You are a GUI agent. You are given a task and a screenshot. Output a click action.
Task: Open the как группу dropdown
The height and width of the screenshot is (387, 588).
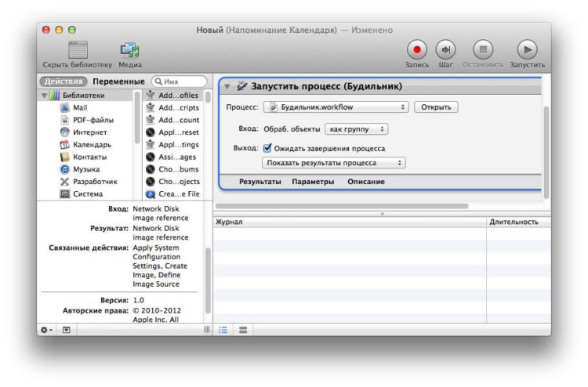[x=356, y=129]
